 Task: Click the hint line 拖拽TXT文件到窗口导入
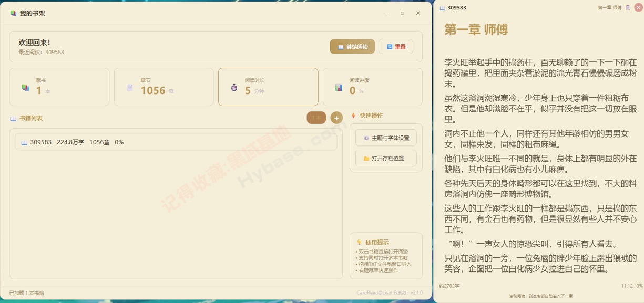(x=383, y=264)
